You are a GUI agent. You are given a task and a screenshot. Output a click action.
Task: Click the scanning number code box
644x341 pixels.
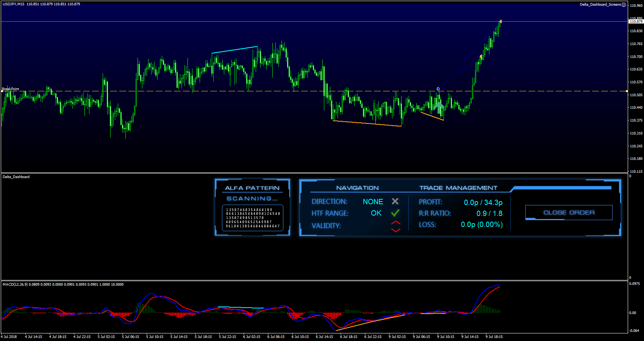pyautogui.click(x=252, y=218)
